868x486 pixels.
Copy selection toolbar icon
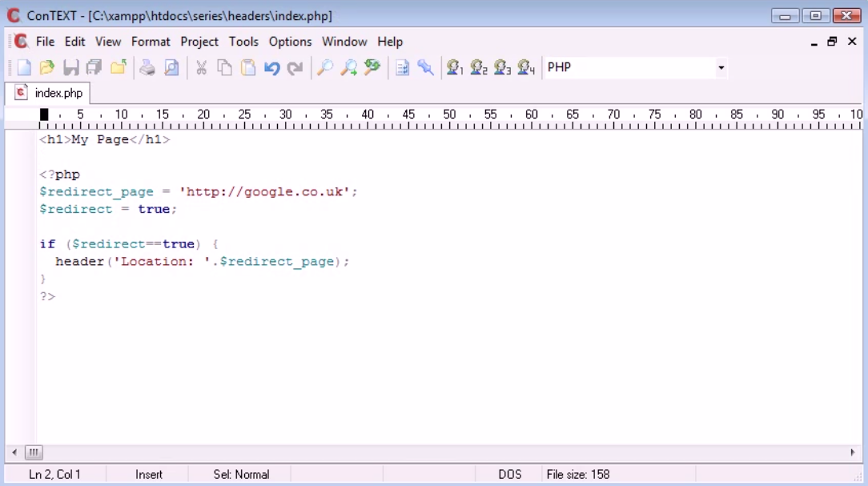click(x=224, y=67)
